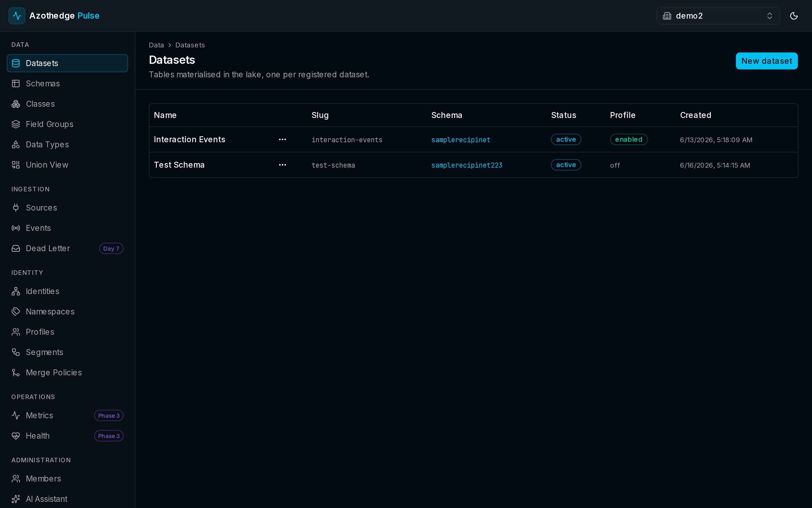Select Data Types in the sidebar

coord(67,144)
